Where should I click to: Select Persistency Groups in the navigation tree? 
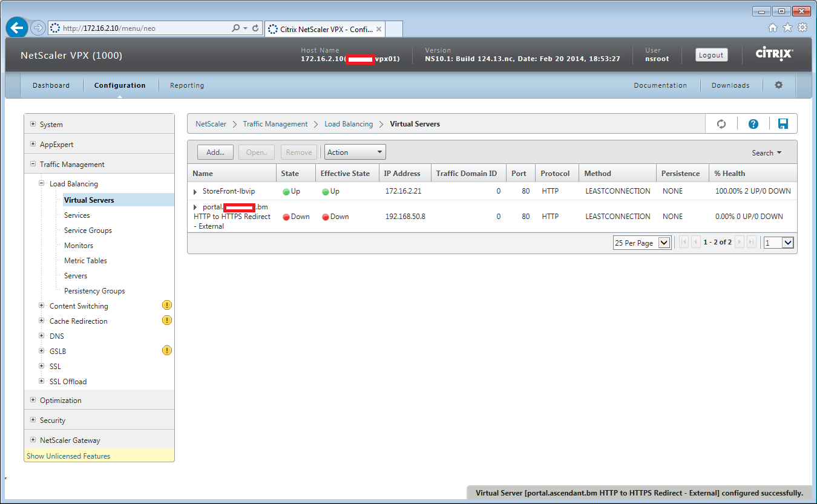point(94,291)
